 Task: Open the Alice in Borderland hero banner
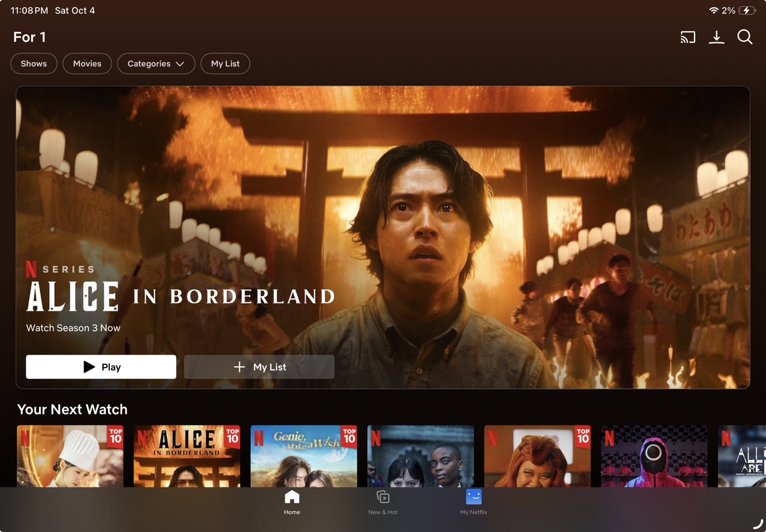[383, 237]
